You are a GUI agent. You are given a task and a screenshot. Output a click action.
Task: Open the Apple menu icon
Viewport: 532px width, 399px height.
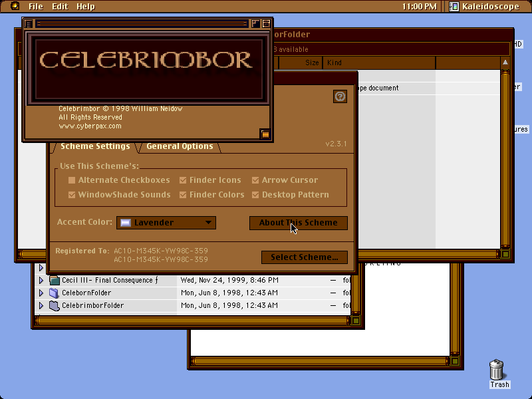click(x=15, y=6)
